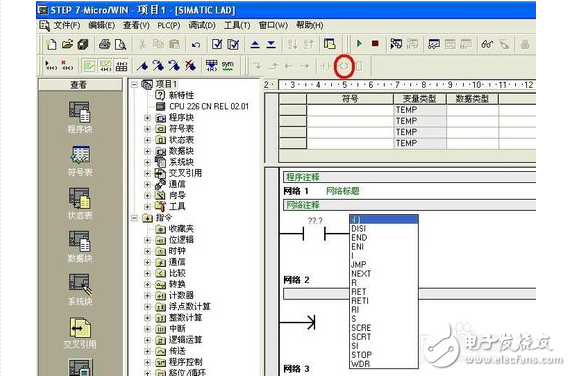Image resolution: width=571 pixels, height=376 pixels.
Task: Click the Undo icon
Action: point(196,45)
